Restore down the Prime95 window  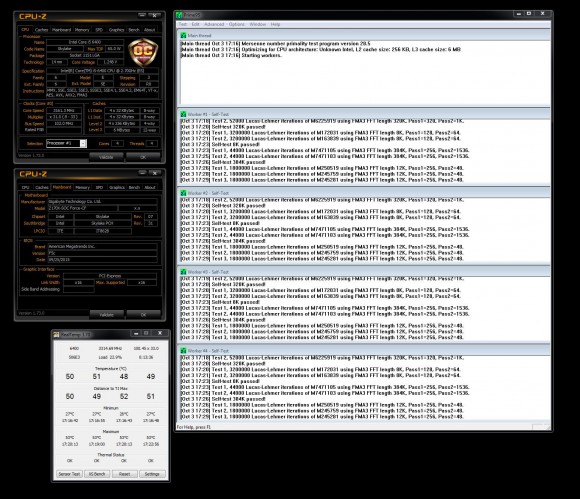[x=529, y=14]
